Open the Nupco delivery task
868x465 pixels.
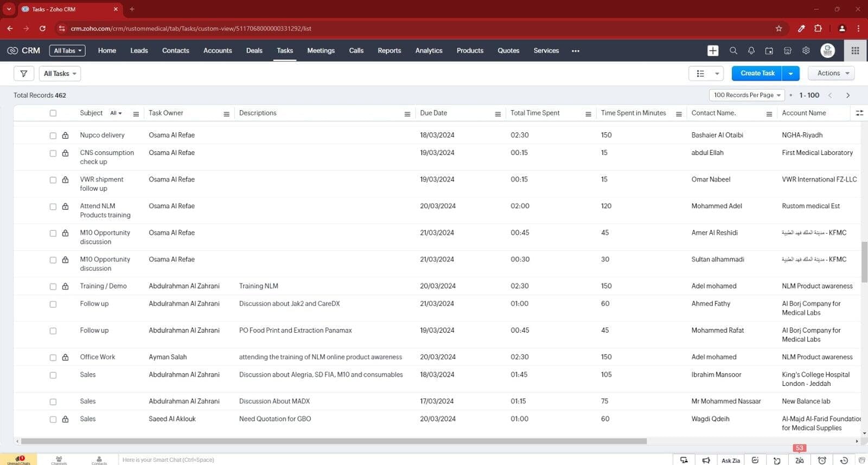(102, 135)
